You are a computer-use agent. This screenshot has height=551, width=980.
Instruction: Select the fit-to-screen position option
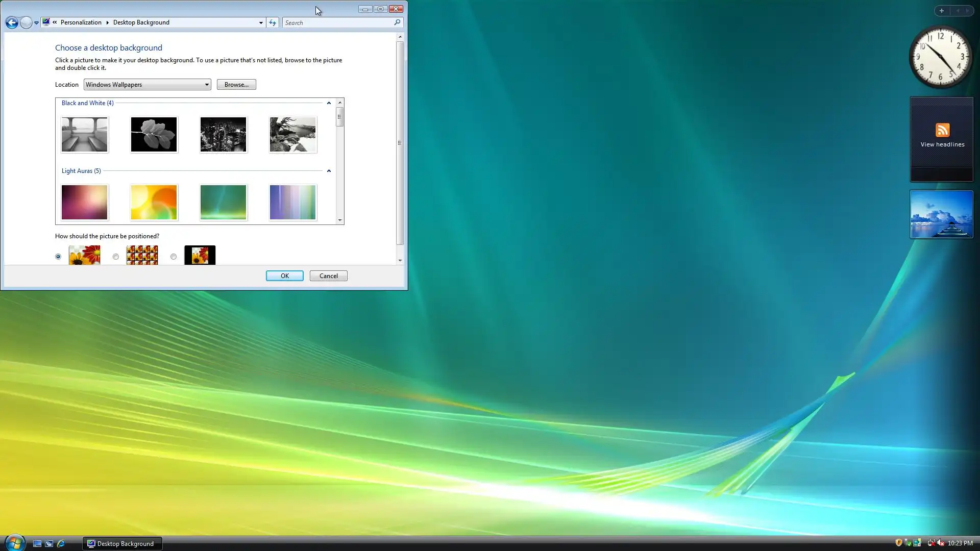pos(58,257)
